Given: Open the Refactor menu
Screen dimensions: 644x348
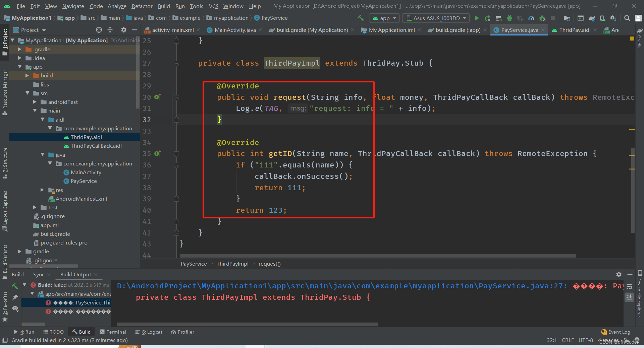Looking at the screenshot, I should click(x=142, y=6).
